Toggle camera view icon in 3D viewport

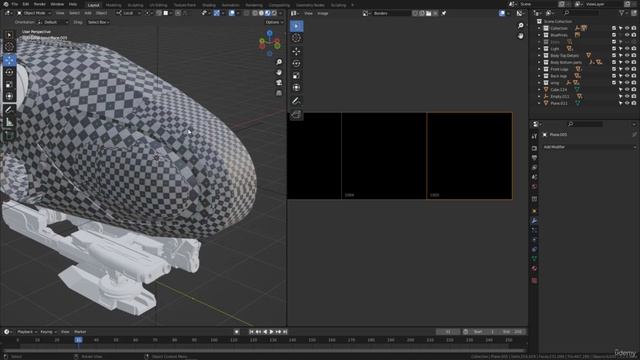coord(279,82)
